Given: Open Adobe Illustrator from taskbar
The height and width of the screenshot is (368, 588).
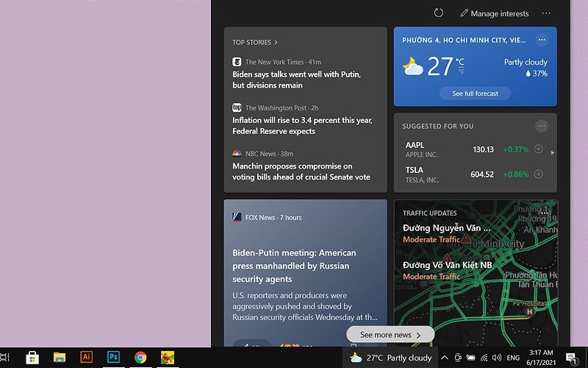Looking at the screenshot, I should click(x=86, y=356).
